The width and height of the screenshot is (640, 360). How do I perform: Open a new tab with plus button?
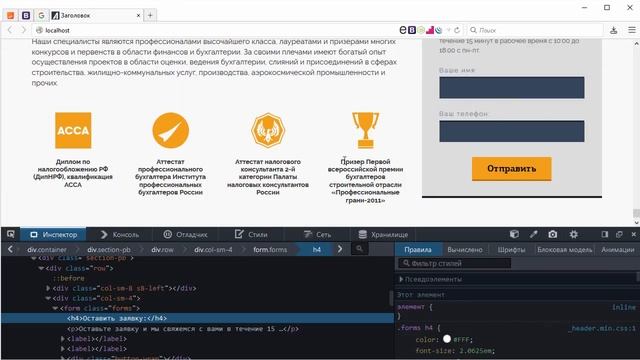tap(150, 16)
